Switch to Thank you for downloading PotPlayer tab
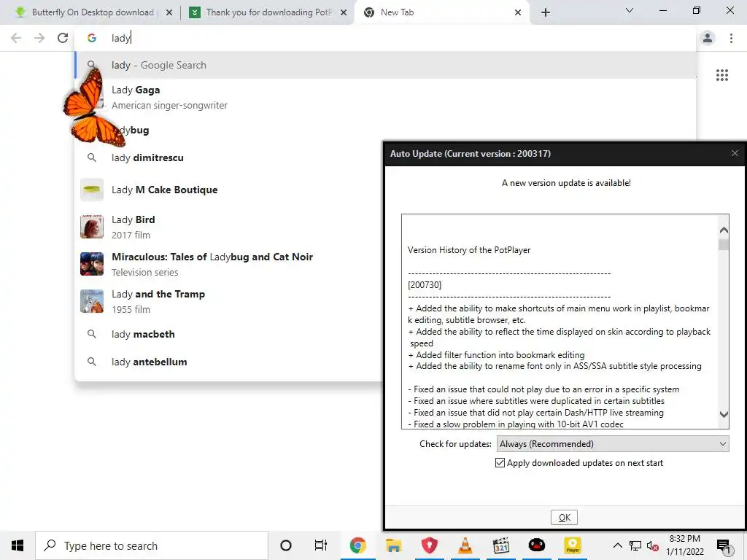The height and width of the screenshot is (560, 747). click(268, 12)
